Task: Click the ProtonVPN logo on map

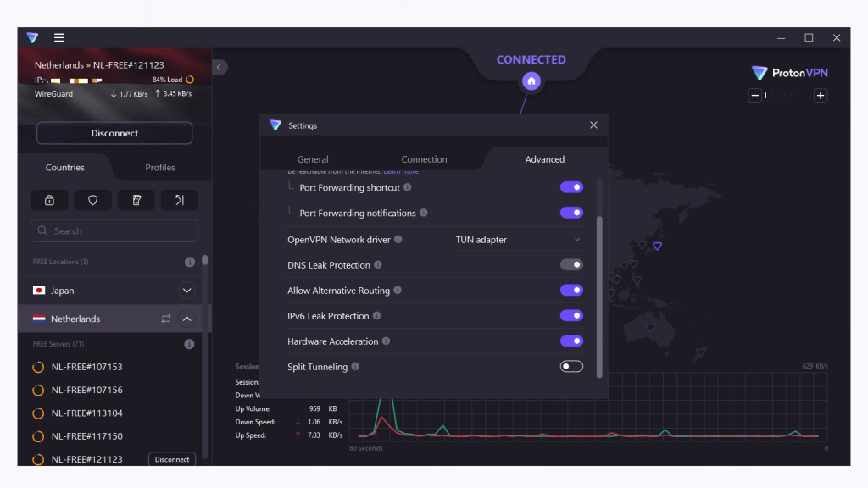Action: pyautogui.click(x=790, y=73)
